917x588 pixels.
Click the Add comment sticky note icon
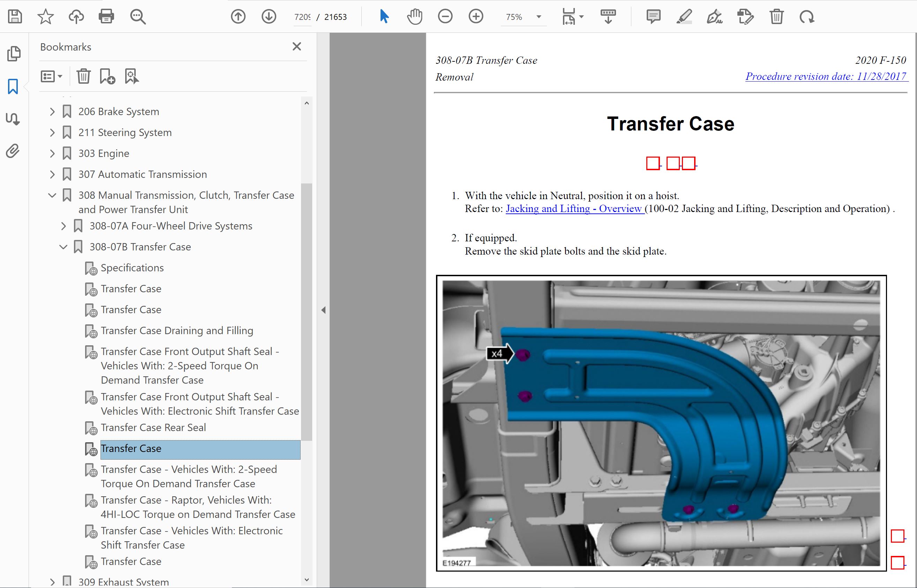pos(653,17)
